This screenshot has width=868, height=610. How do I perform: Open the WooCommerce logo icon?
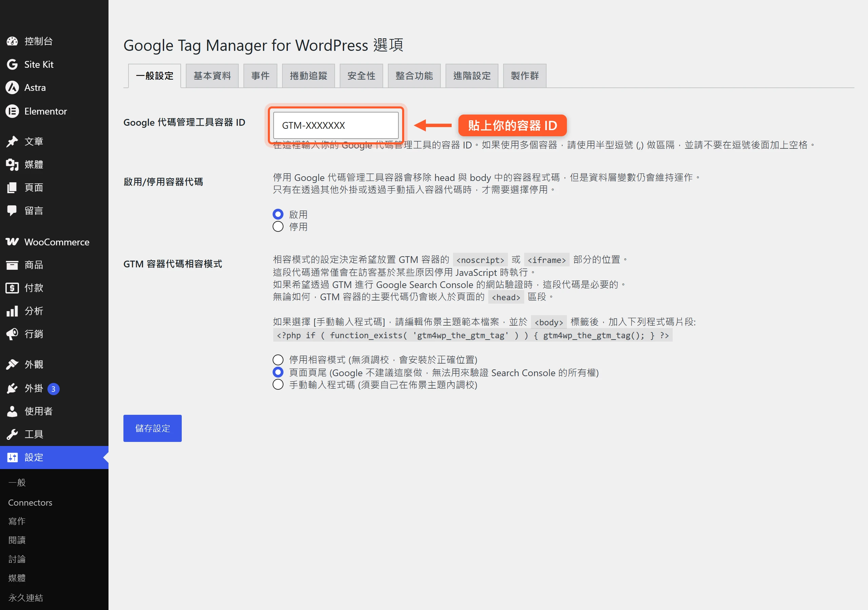pyautogui.click(x=12, y=242)
